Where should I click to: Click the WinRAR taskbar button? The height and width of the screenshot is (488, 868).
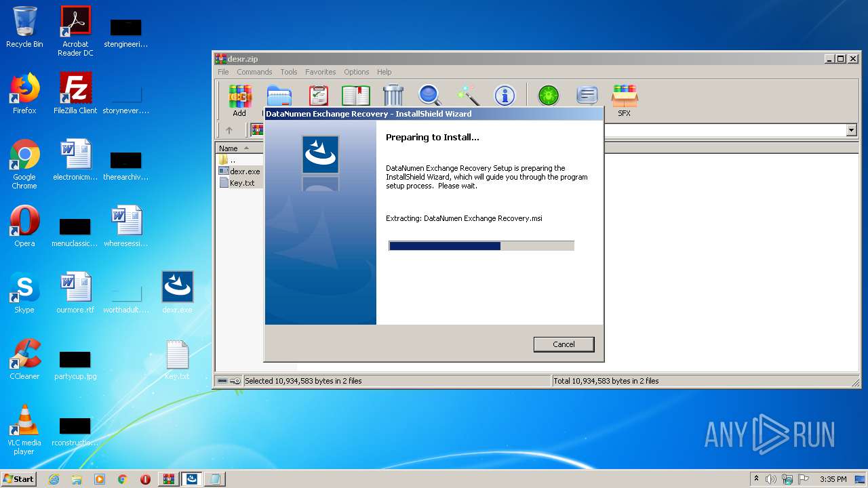(x=169, y=479)
